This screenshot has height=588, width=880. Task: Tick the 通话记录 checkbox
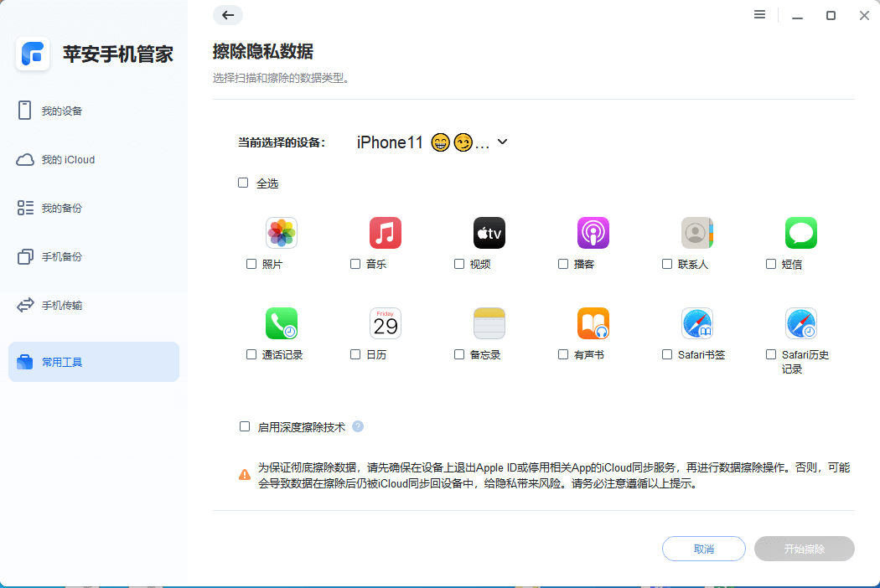tap(251, 354)
